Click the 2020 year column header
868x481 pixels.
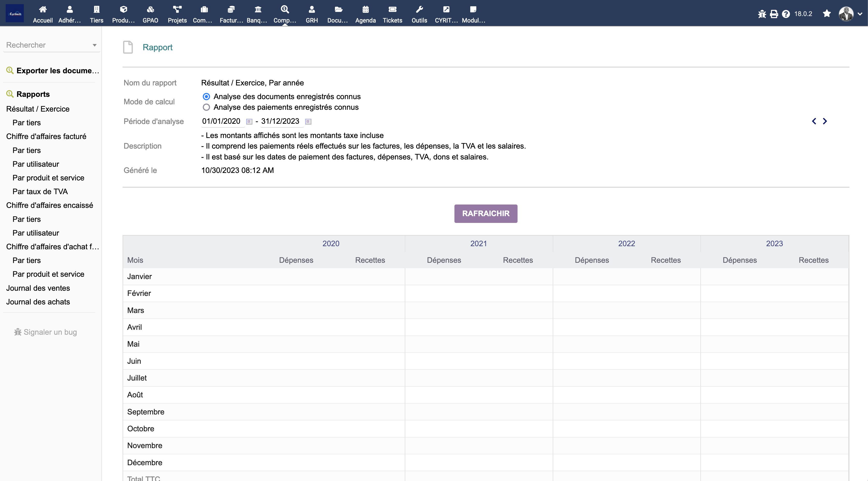331,244
